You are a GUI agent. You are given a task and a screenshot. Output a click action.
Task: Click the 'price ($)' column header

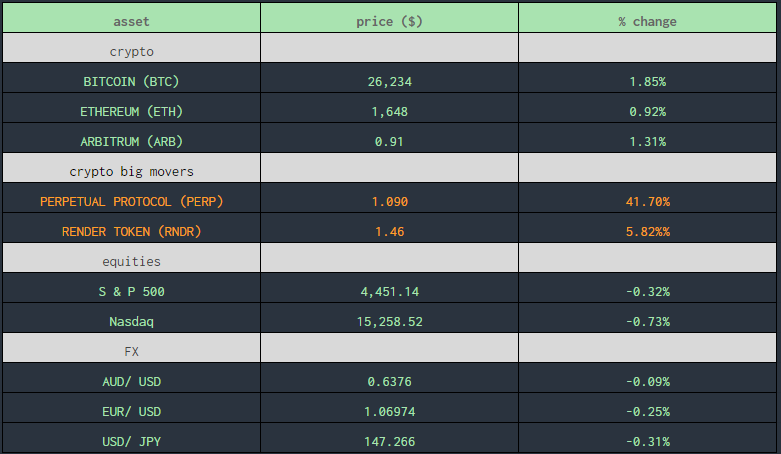click(x=390, y=18)
